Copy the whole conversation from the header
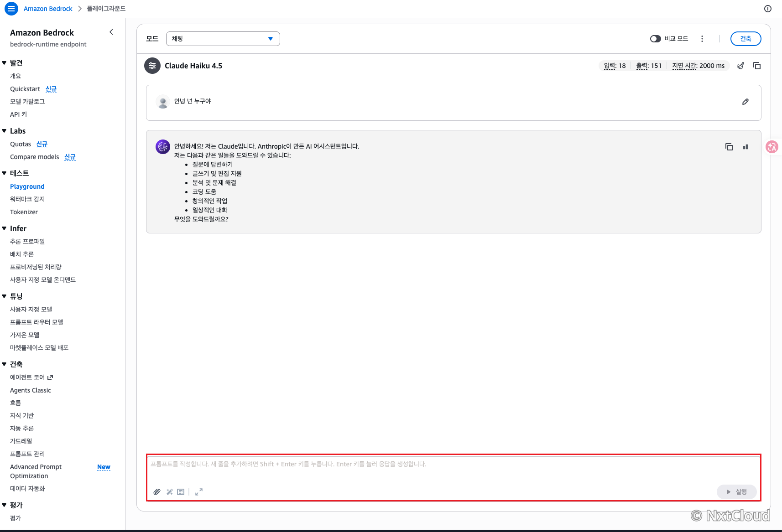The height and width of the screenshot is (532, 782). (757, 66)
